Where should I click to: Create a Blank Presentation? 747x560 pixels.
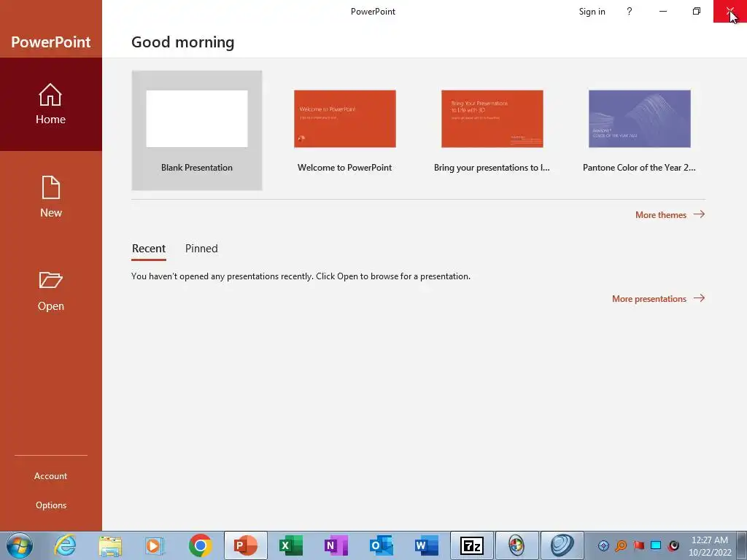(x=197, y=131)
